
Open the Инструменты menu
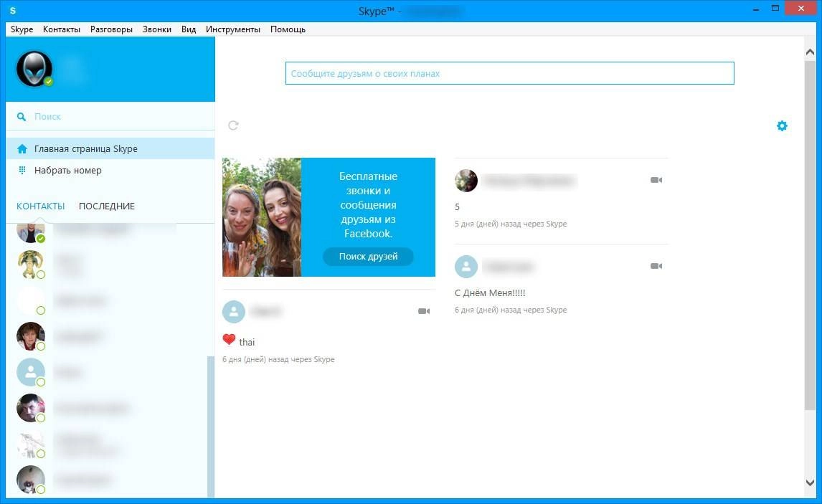[233, 29]
